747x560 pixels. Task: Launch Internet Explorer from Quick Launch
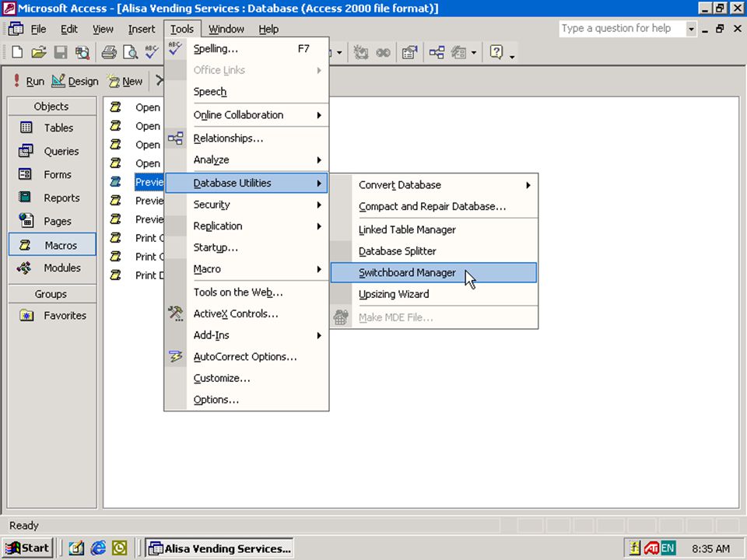coord(98,548)
